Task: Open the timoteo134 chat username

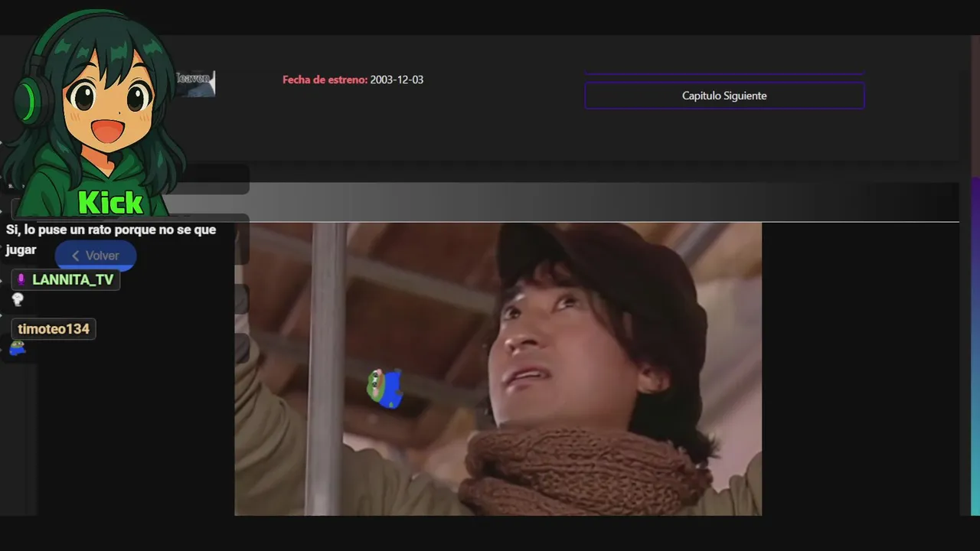Action: pos(54,329)
